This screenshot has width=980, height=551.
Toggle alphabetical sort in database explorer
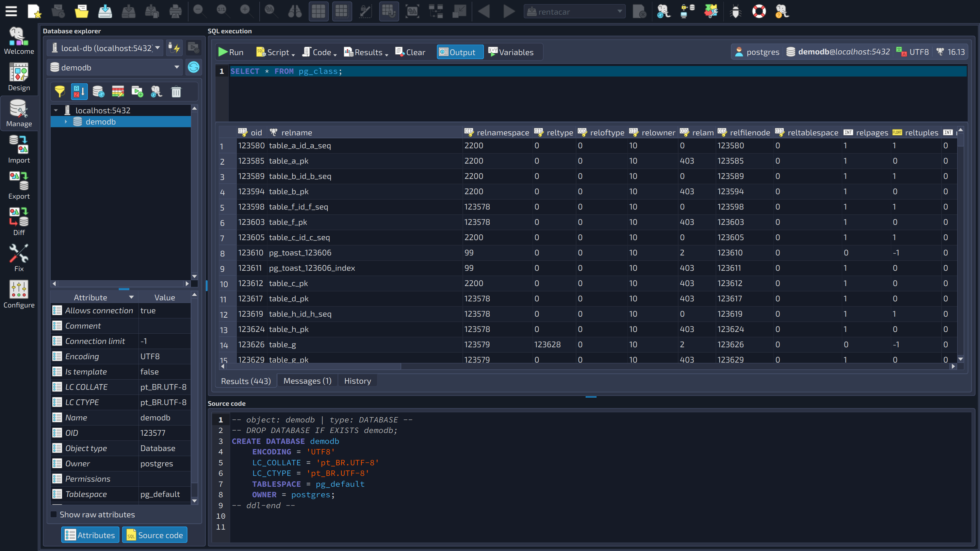[x=79, y=91]
